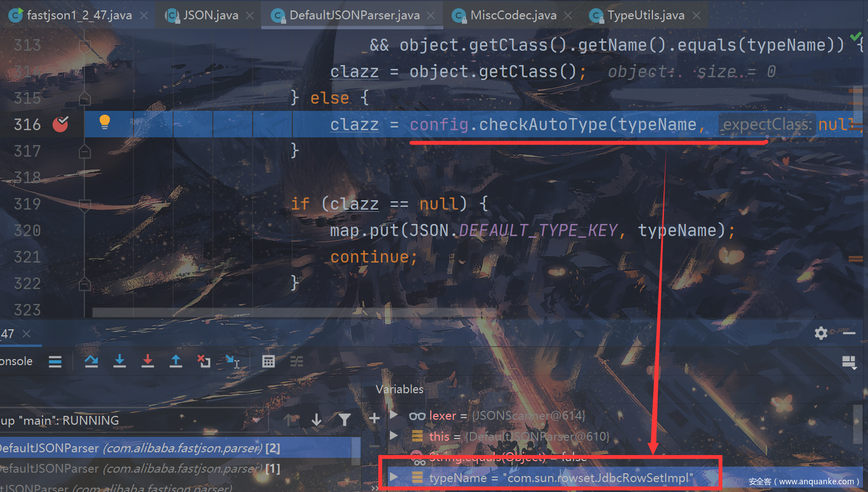868x492 pixels.
Task: Click the else keyword on line 315
Action: tap(330, 98)
